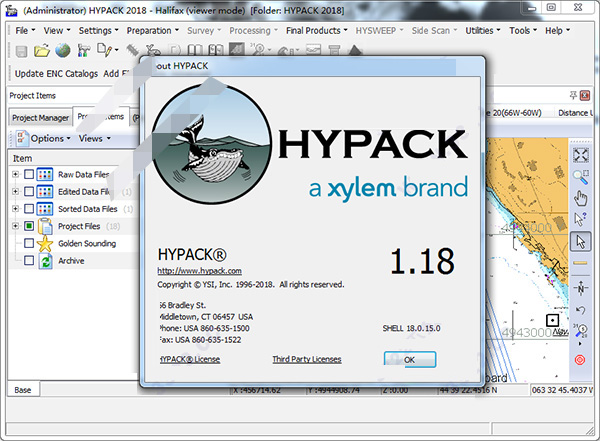600x441 pixels.
Task: Expand Edited Data Files tree node
Action: [x=15, y=191]
